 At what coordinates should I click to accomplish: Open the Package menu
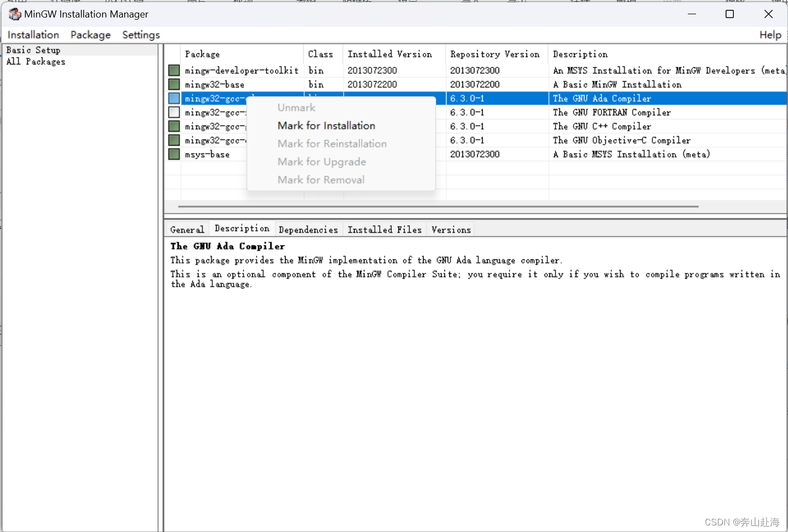pos(90,35)
